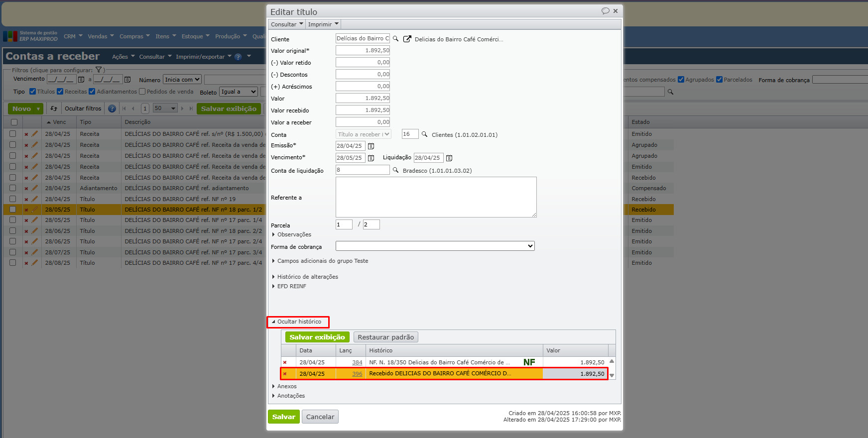The image size is (868, 438).
Task: Expand the Anexos section
Action: pos(284,386)
